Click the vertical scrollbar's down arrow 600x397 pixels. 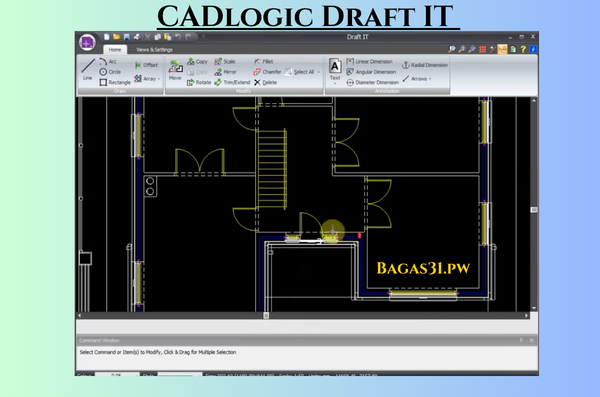click(534, 308)
